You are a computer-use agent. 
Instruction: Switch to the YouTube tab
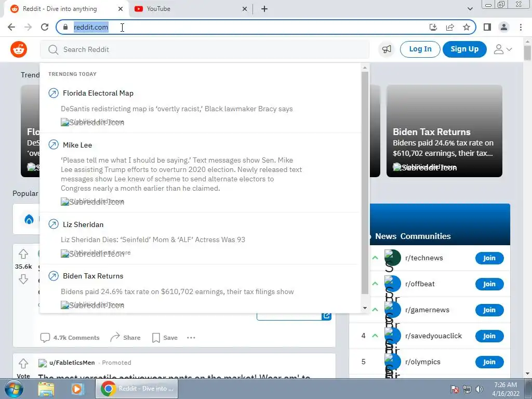pyautogui.click(x=191, y=9)
